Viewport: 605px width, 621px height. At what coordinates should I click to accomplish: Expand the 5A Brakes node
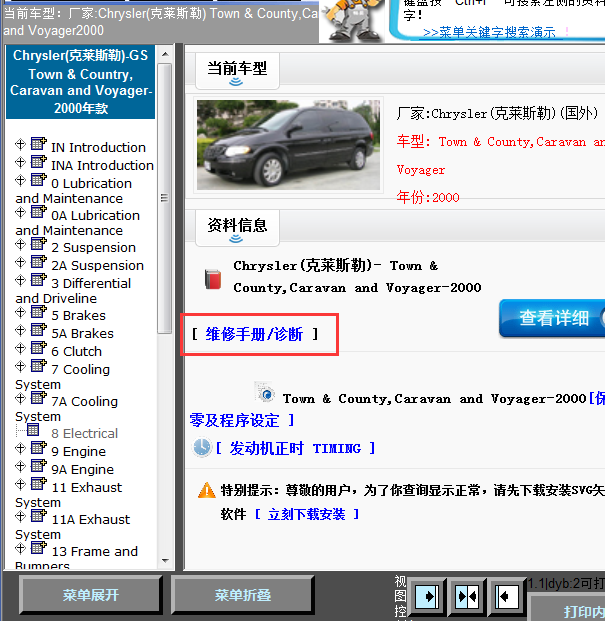[x=20, y=330]
